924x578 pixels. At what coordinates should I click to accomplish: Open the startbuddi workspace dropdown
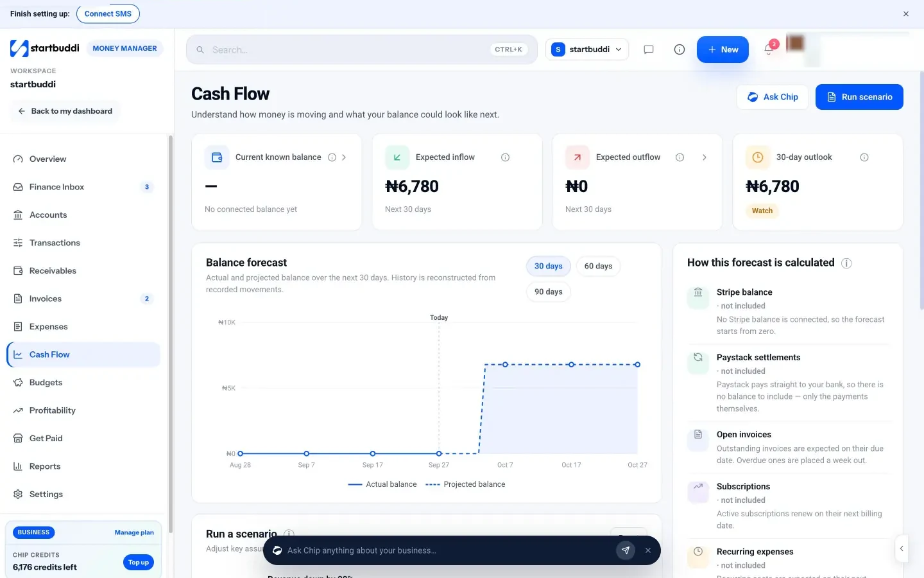click(x=587, y=49)
